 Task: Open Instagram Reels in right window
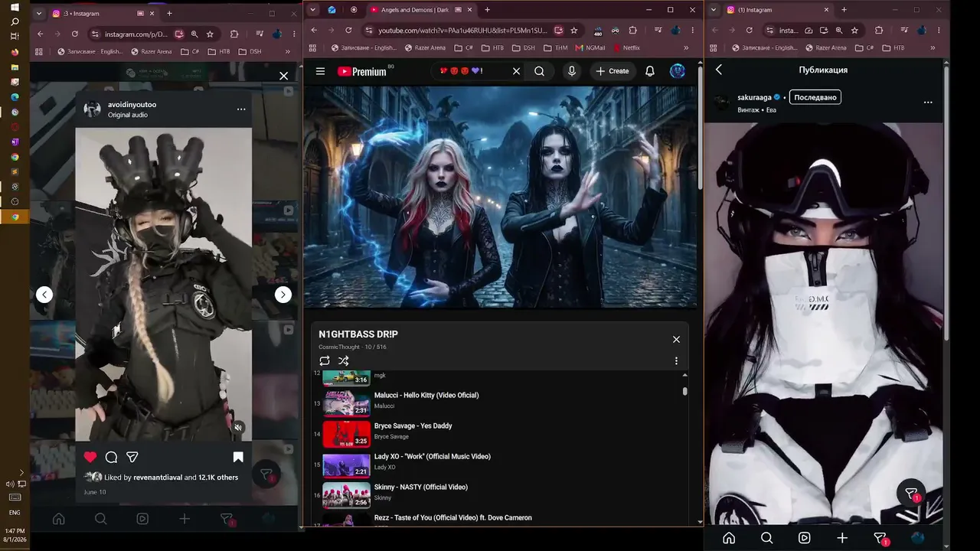click(804, 538)
